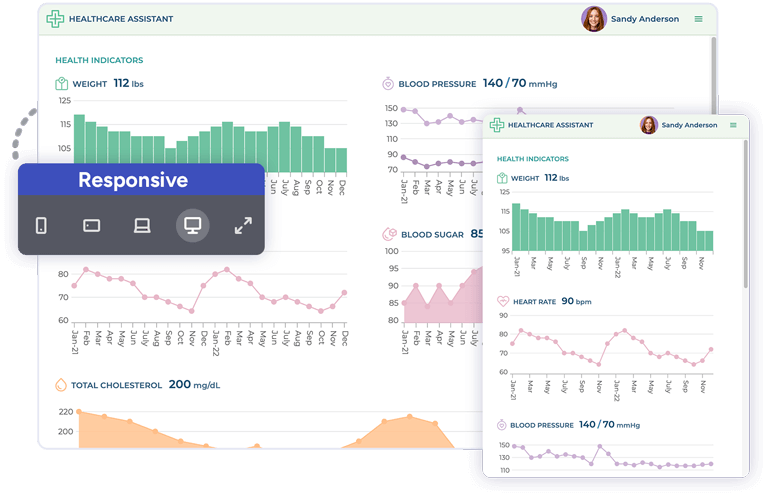Click Sandy Anderson avatar in large window
This screenshot has height=497, width=768.
[594, 19]
